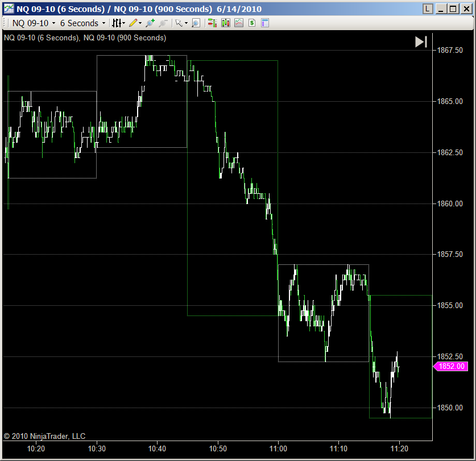
Task: Open the NQ 09-10 instrument dropdown
Action: pos(34,23)
